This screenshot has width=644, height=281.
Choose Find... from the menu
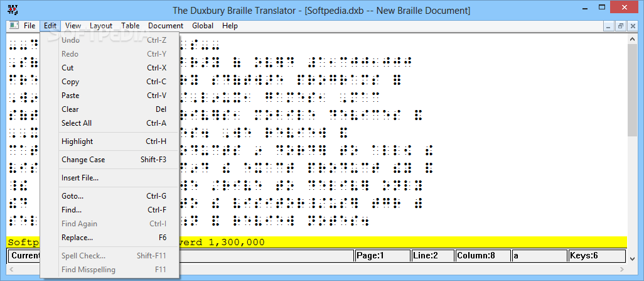(109, 210)
